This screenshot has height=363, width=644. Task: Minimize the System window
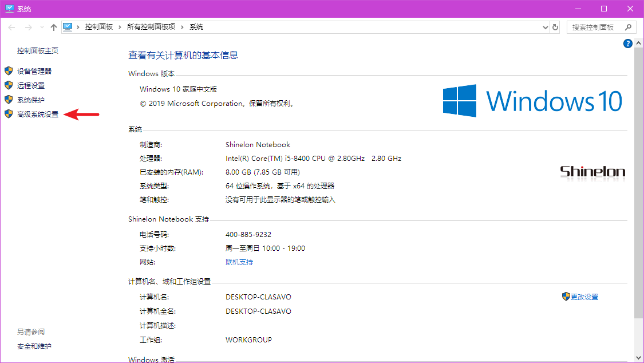(x=578, y=9)
